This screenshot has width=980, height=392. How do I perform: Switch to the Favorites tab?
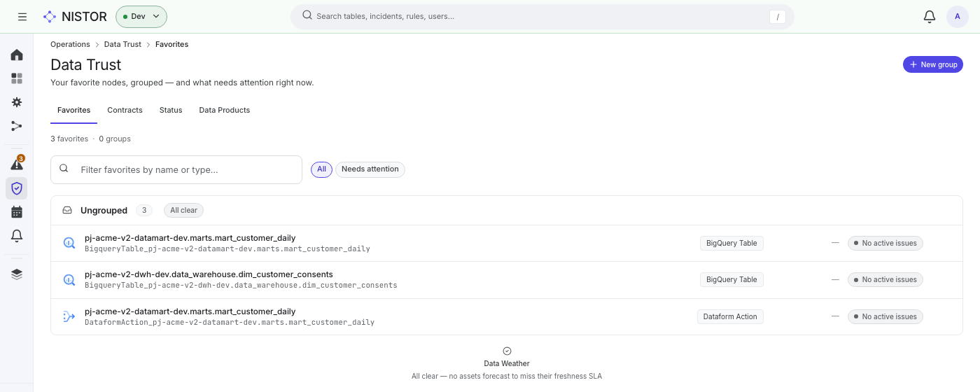[x=73, y=110]
